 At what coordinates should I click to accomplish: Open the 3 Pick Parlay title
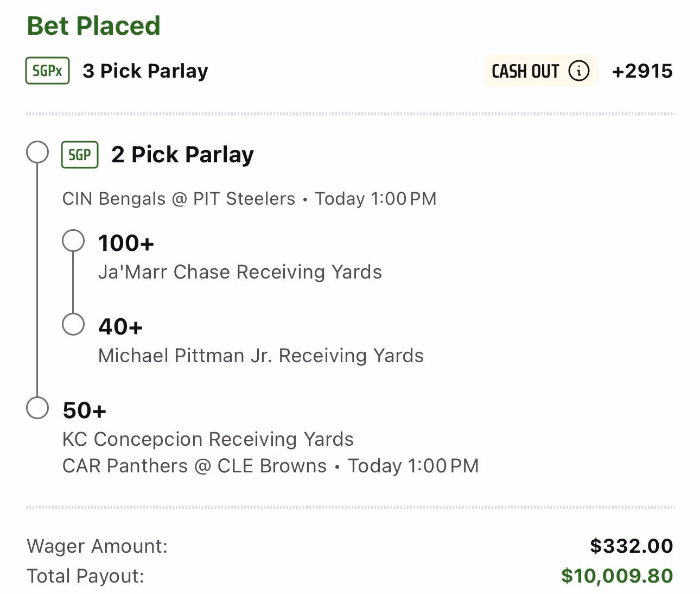click(145, 71)
